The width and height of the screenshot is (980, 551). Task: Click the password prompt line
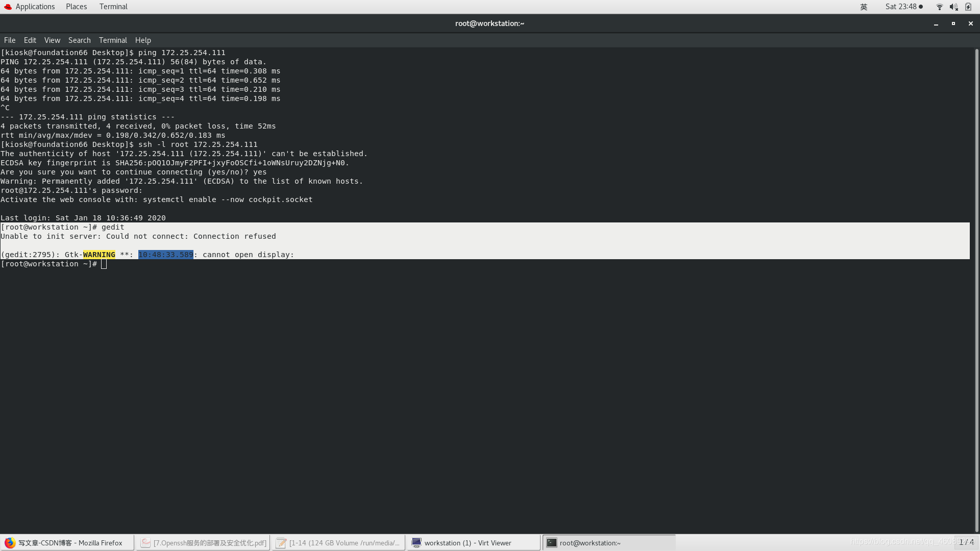71,190
